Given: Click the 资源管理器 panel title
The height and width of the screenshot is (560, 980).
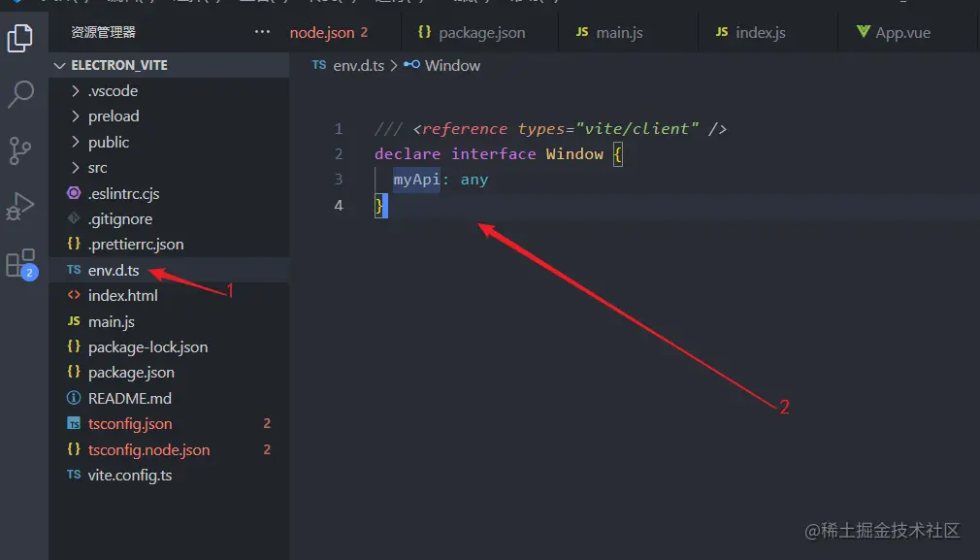Looking at the screenshot, I should [103, 32].
